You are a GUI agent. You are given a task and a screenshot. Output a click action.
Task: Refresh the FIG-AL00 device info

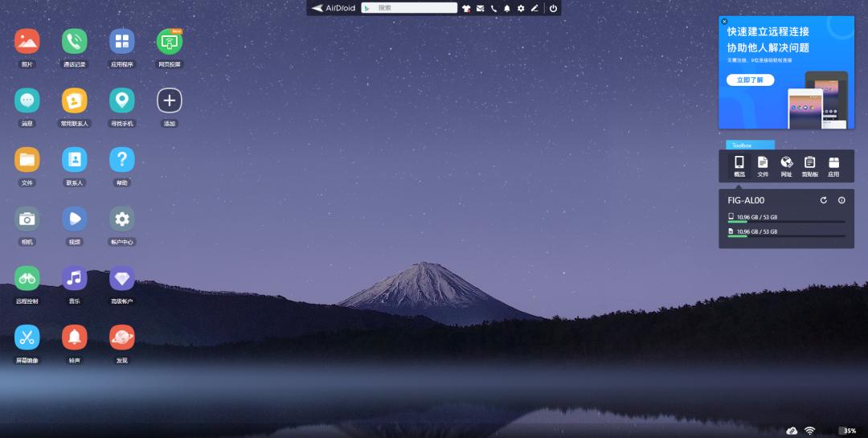[x=824, y=200]
